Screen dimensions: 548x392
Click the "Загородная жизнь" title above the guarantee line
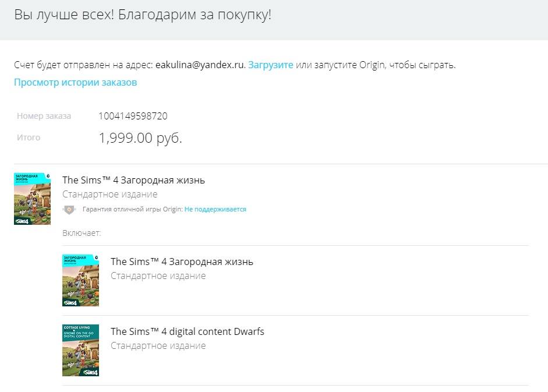coord(133,180)
